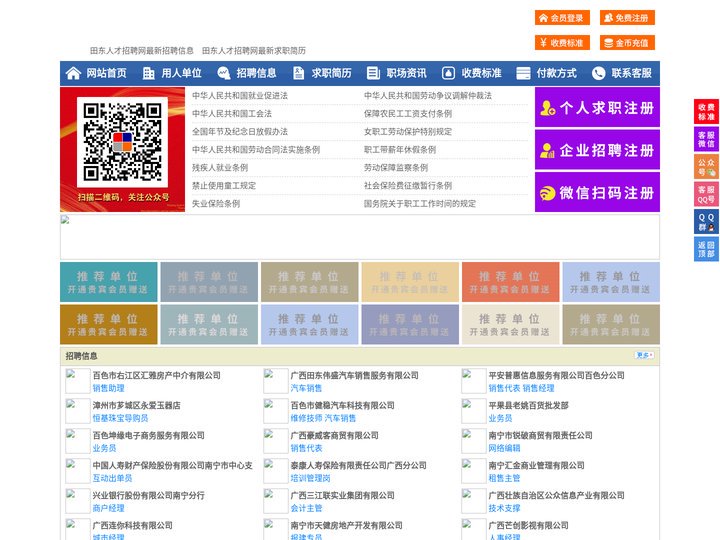Open 中华人民共和国就业促进法 link
Viewport: 720px width, 540px height.
(x=240, y=96)
